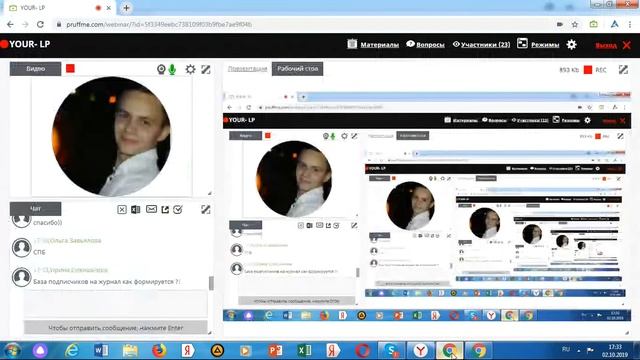
Task: Open Skype from the taskbar
Action: click(391, 350)
